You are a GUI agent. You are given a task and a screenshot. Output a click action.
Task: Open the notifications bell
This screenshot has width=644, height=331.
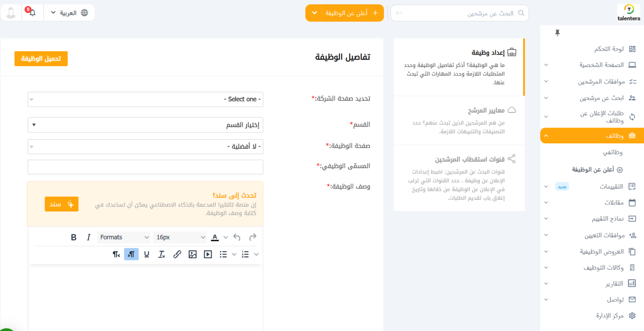[32, 12]
